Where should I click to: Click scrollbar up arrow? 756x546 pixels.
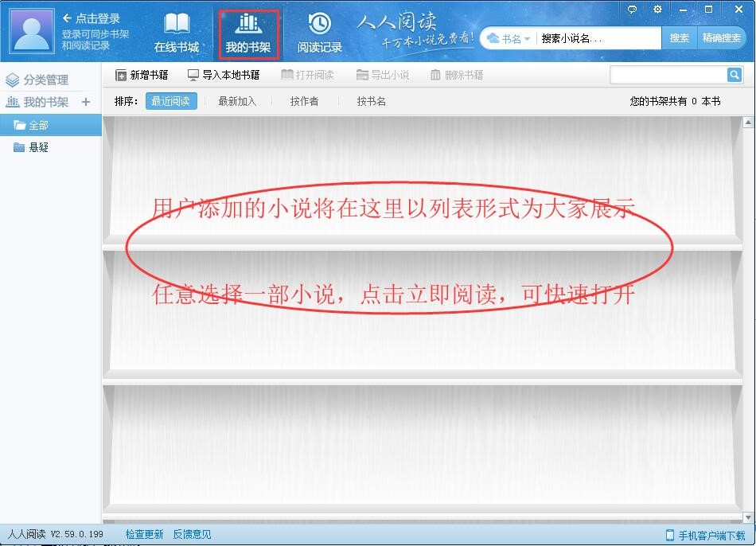point(748,122)
